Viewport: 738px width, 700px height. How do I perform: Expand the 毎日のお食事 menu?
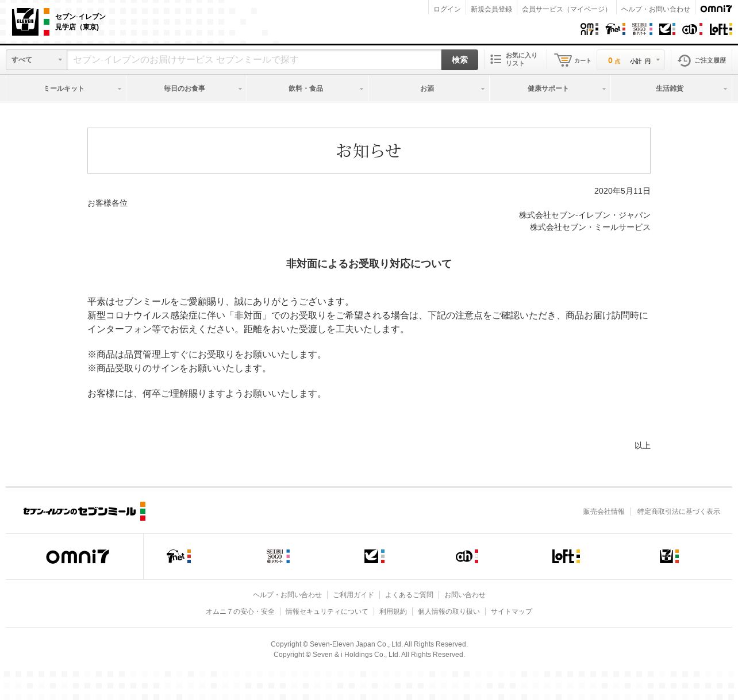coord(187,89)
